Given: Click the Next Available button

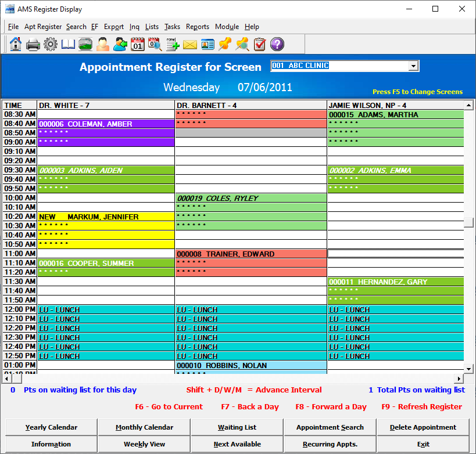Looking at the screenshot, I should coord(237,443).
